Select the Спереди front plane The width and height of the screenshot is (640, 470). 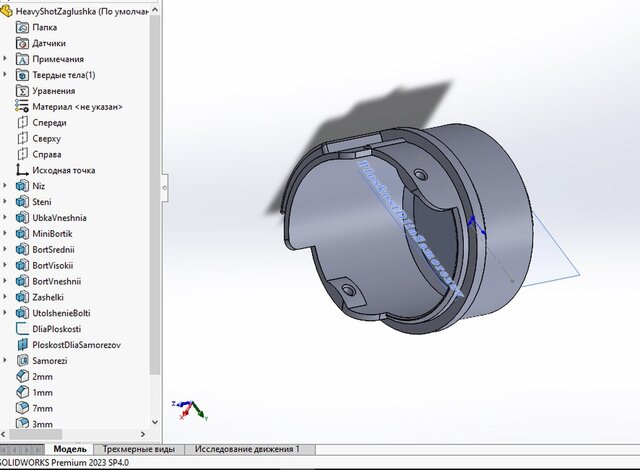49,123
